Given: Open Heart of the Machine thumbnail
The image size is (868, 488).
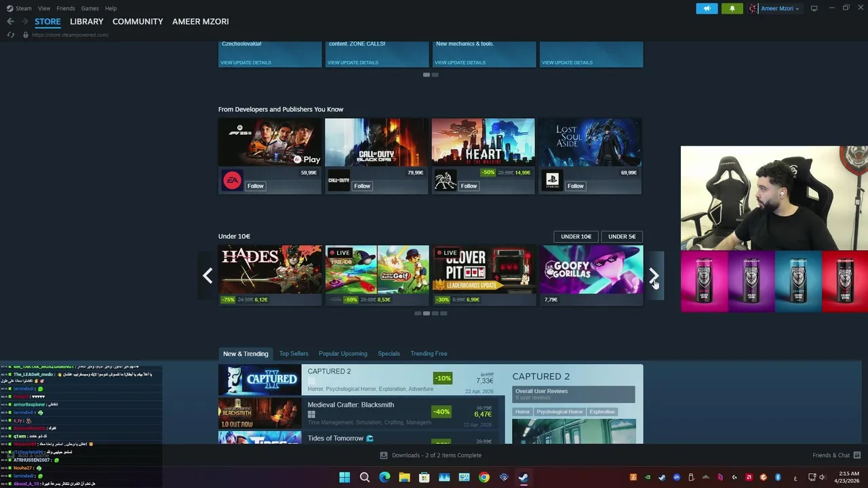Looking at the screenshot, I should (x=484, y=142).
